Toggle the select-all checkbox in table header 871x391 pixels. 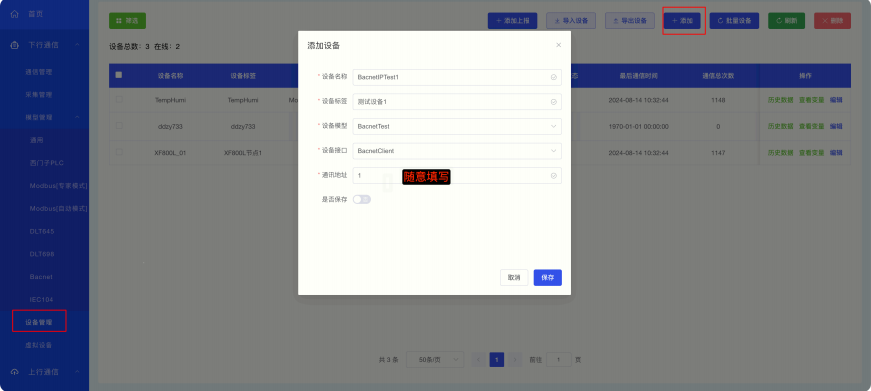(x=118, y=75)
